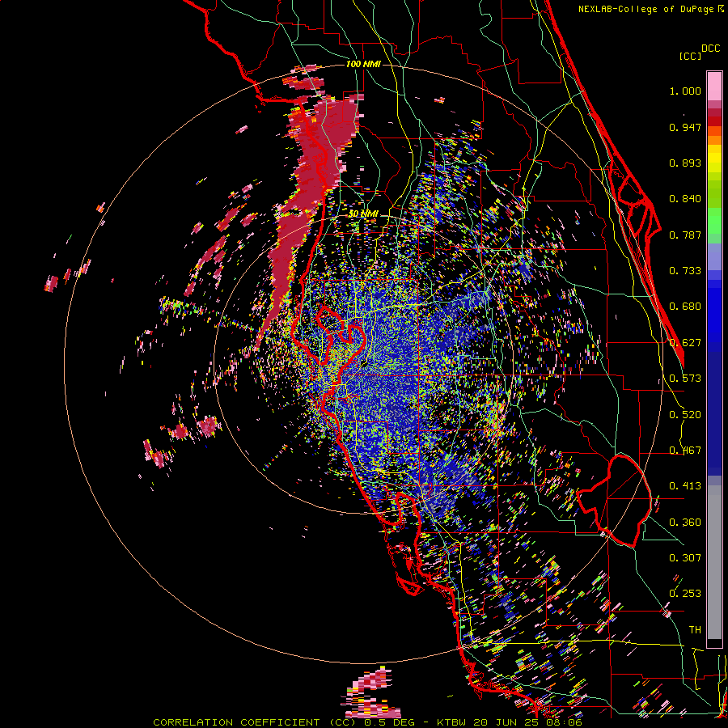Click the 0.840 scale value
Screen dimensions: 728x728
[685, 199]
